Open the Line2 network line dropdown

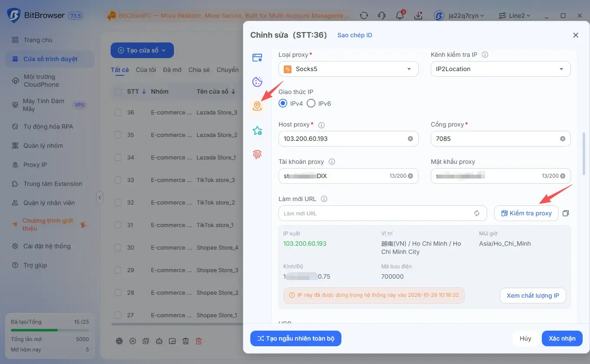(515, 16)
